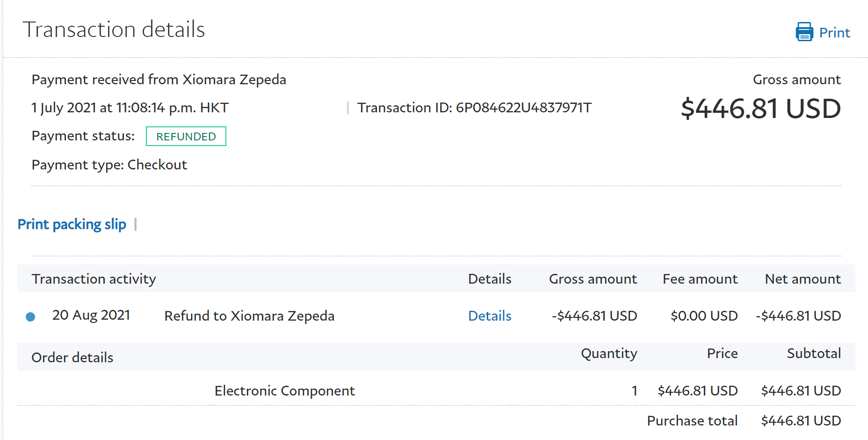The height and width of the screenshot is (440, 868).
Task: Click the Transaction activity header
Action: pyautogui.click(x=94, y=279)
